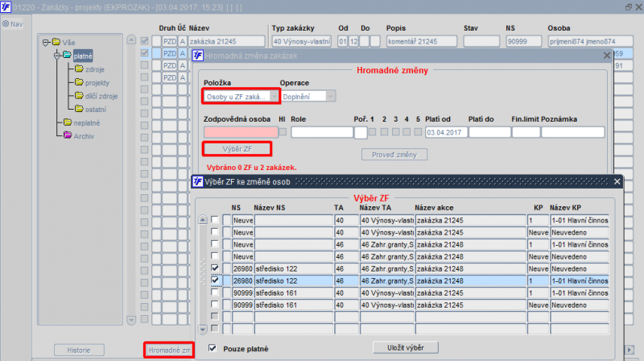Click the Zodpovědná osoba pink input field
Image resolution: width=644 pixels, height=361 pixels.
[x=241, y=132]
